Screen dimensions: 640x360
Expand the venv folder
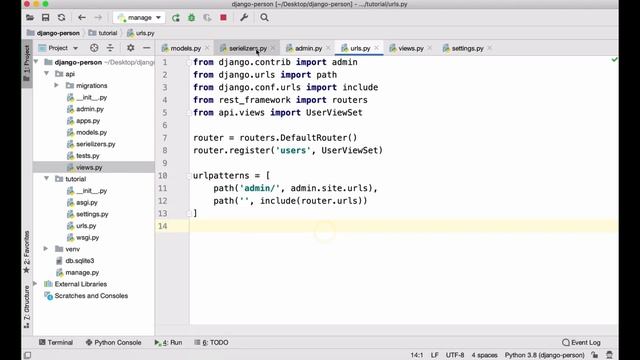[46, 249]
